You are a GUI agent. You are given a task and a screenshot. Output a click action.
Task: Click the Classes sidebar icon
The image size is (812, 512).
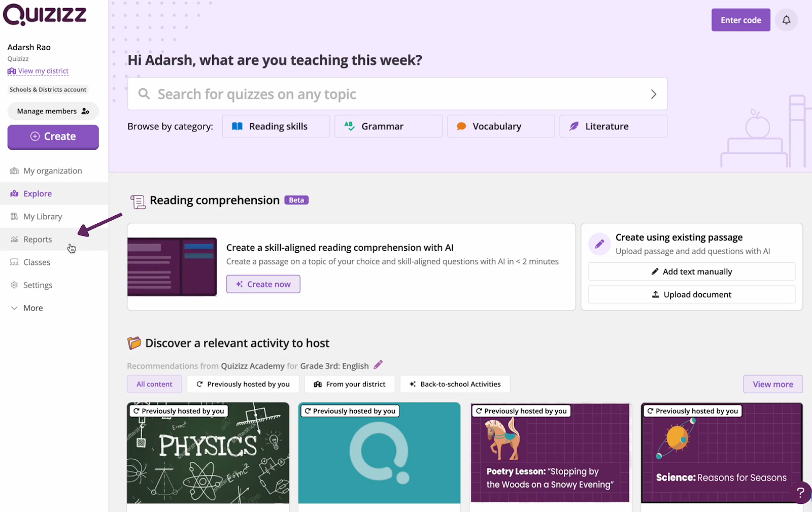click(x=14, y=262)
